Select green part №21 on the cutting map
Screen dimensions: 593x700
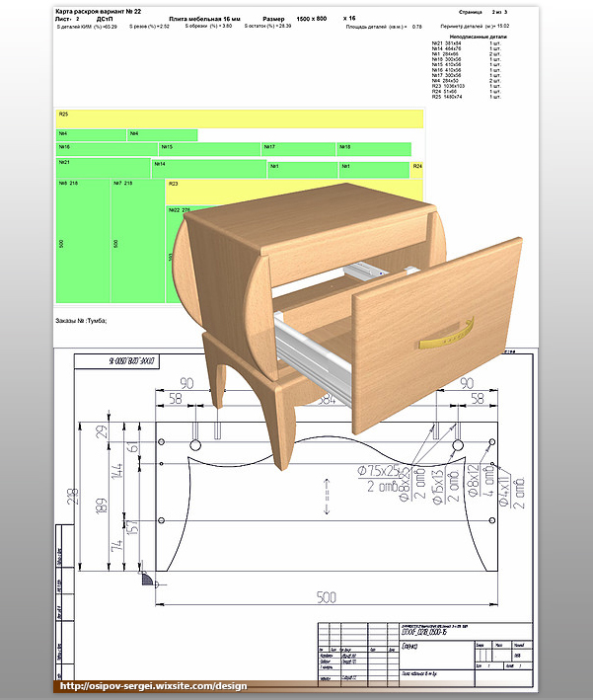click(x=103, y=168)
